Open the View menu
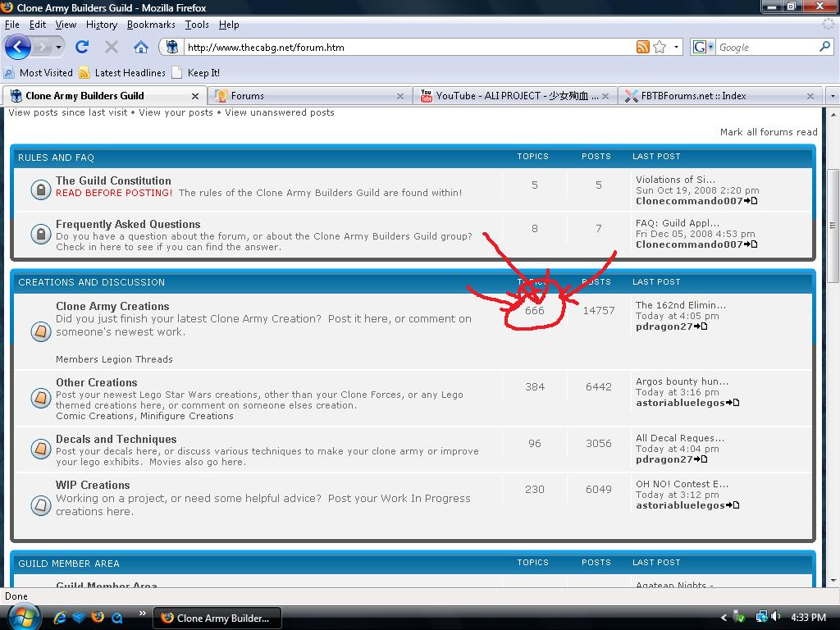Viewport: 840px width, 630px height. pyautogui.click(x=66, y=25)
